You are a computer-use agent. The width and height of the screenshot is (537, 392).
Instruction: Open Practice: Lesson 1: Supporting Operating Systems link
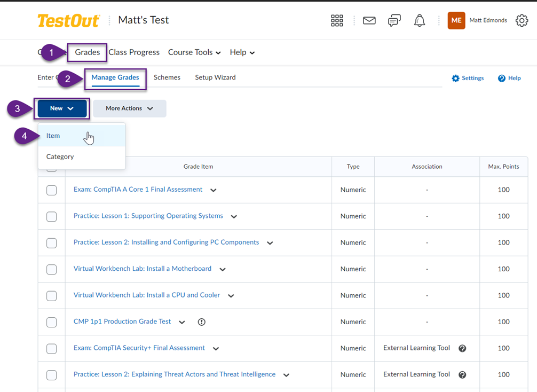pyautogui.click(x=148, y=216)
